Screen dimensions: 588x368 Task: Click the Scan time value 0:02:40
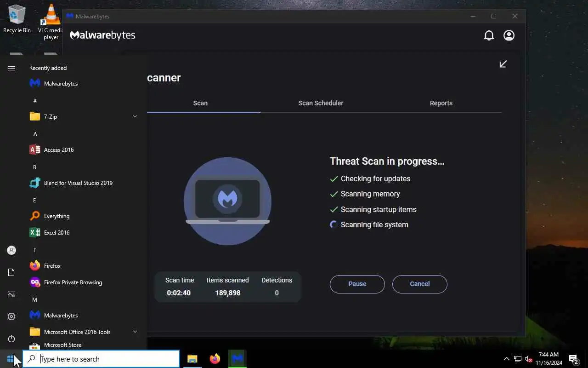(179, 293)
